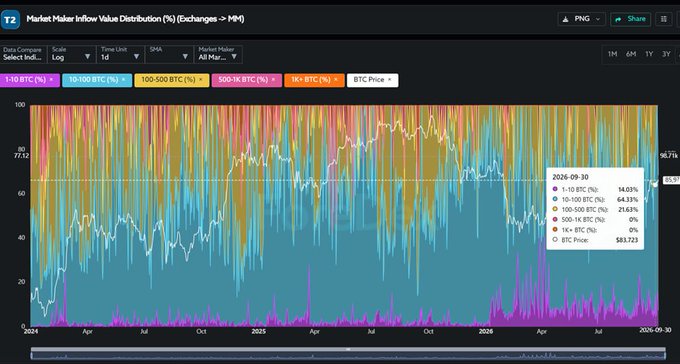Image resolution: width=680 pixels, height=364 pixels.
Task: Click the 1-10 BTC (%) 14.03% tooltip row
Action: pos(595,190)
